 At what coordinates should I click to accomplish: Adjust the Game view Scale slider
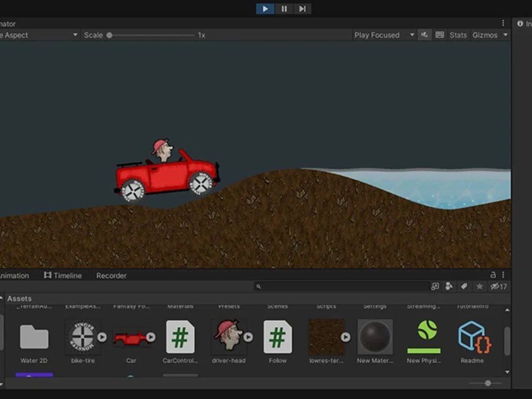pos(110,35)
